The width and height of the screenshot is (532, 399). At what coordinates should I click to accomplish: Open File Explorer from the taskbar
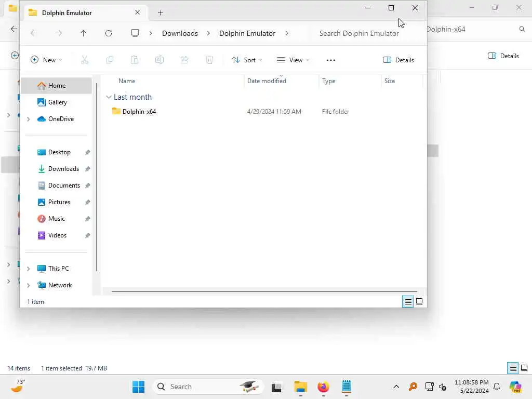tap(301, 387)
